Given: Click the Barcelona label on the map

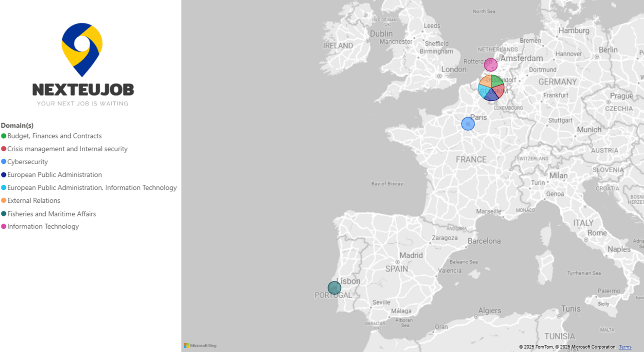Looking at the screenshot, I should [484, 241].
